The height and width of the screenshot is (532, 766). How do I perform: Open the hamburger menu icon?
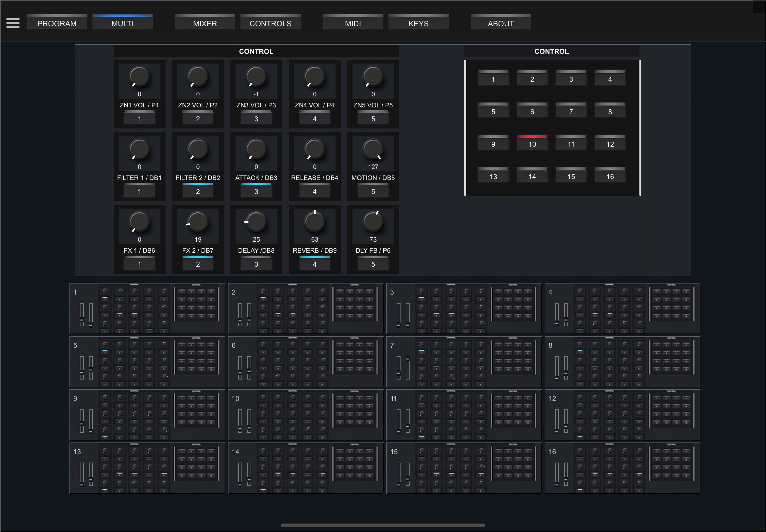click(13, 23)
